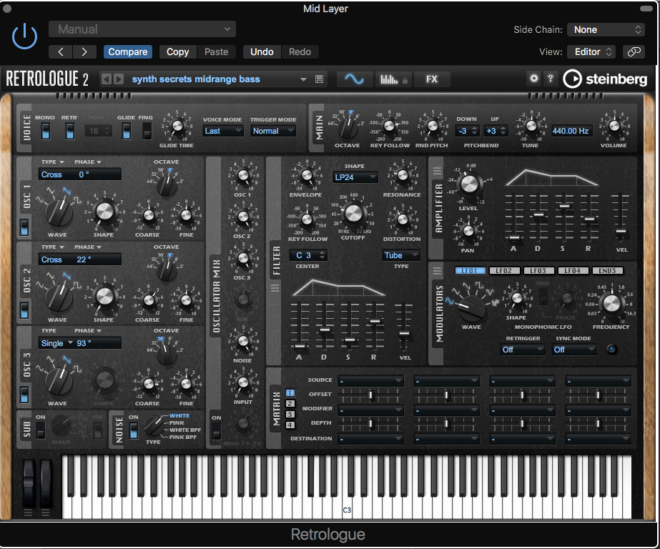The height and width of the screenshot is (549, 660).
Task: Open the preset list icon beside preset name
Action: pyautogui.click(x=319, y=78)
